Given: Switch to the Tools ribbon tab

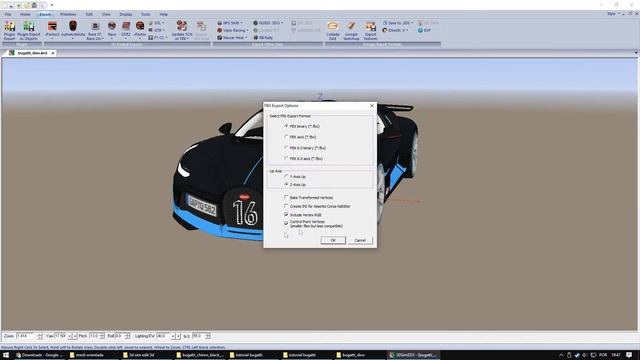Looking at the screenshot, I should 146,14.
